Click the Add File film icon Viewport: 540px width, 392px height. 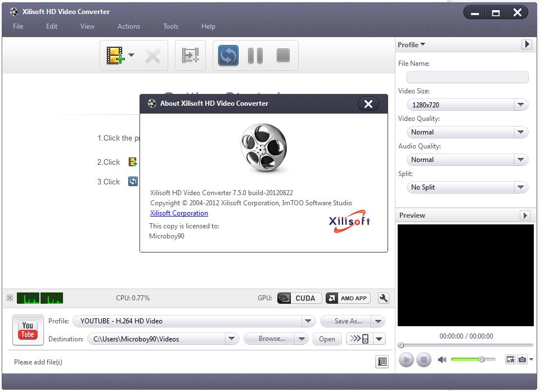click(115, 56)
